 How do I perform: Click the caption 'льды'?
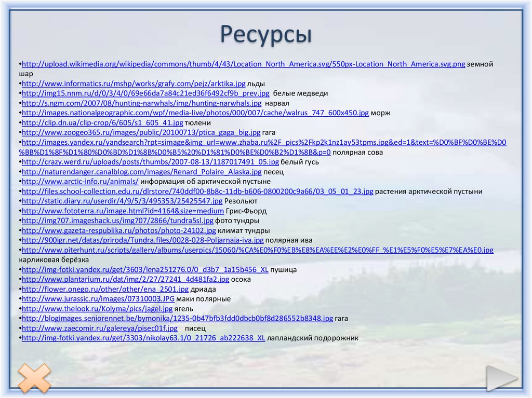point(256,84)
